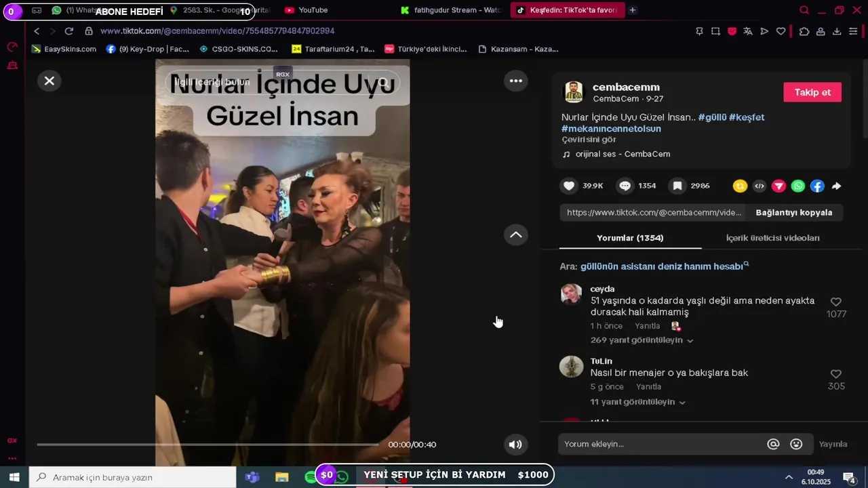This screenshot has width=868, height=488.
Task: Seek on the video progress bar
Action: tap(208, 445)
